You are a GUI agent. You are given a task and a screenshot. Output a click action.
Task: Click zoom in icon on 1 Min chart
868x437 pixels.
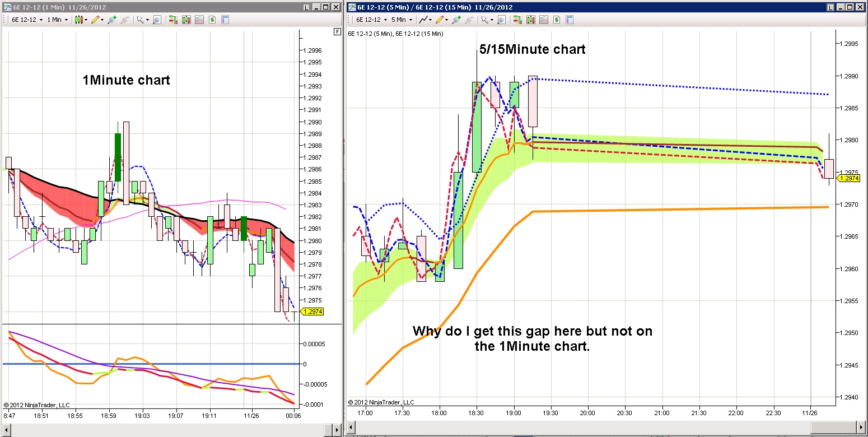[112, 20]
